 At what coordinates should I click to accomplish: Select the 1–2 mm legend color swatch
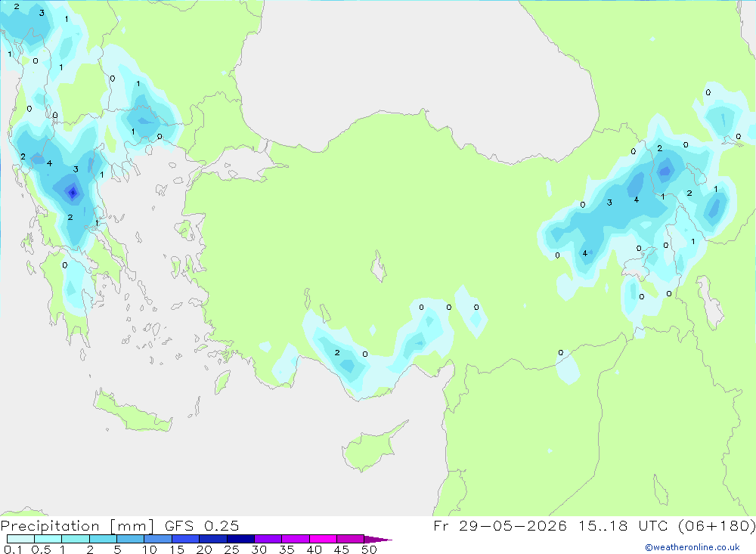point(75,539)
